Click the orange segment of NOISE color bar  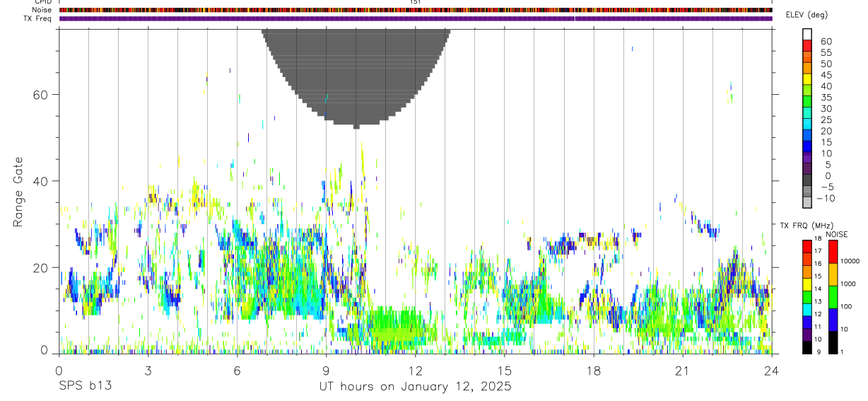[x=833, y=274]
